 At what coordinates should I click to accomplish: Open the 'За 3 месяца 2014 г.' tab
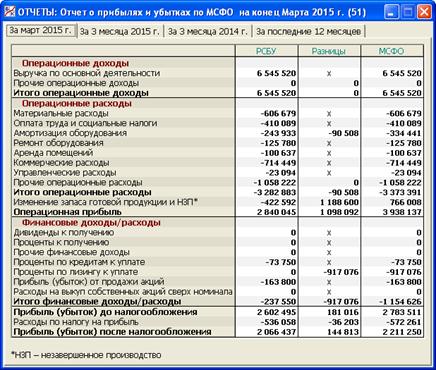pyautogui.click(x=208, y=32)
